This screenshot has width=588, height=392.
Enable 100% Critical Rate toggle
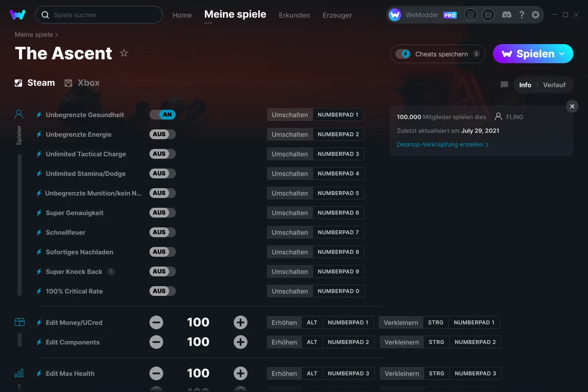point(163,291)
